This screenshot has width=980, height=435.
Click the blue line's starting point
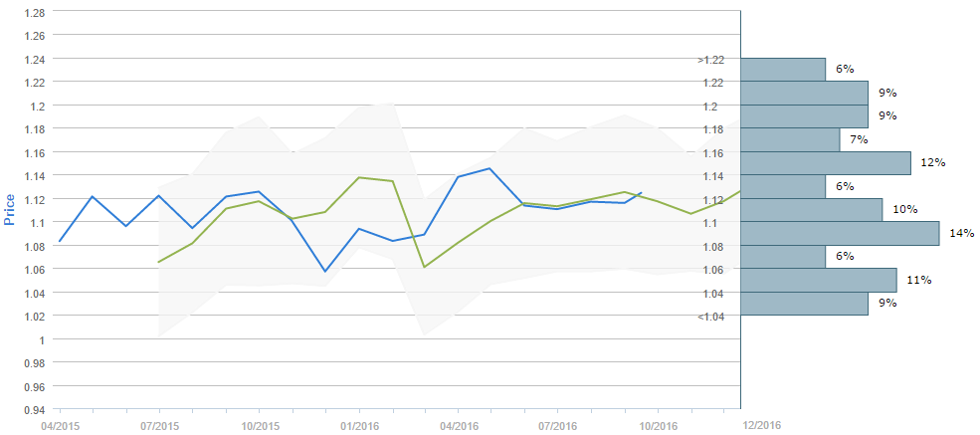[x=60, y=241]
